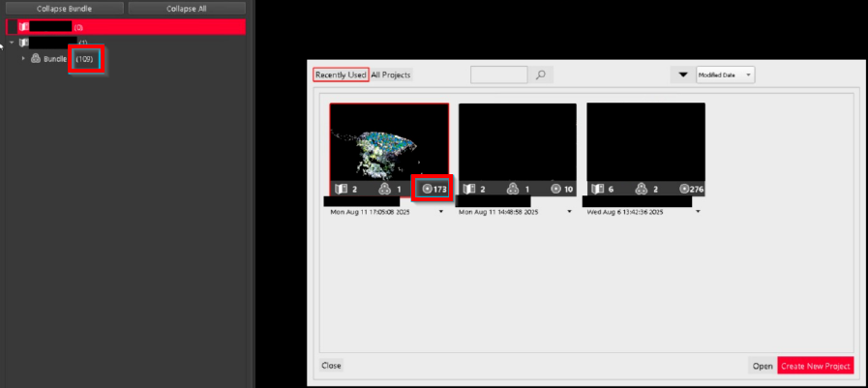This screenshot has height=388, width=868.
Task: Select the third project thumbnail
Action: (645, 141)
